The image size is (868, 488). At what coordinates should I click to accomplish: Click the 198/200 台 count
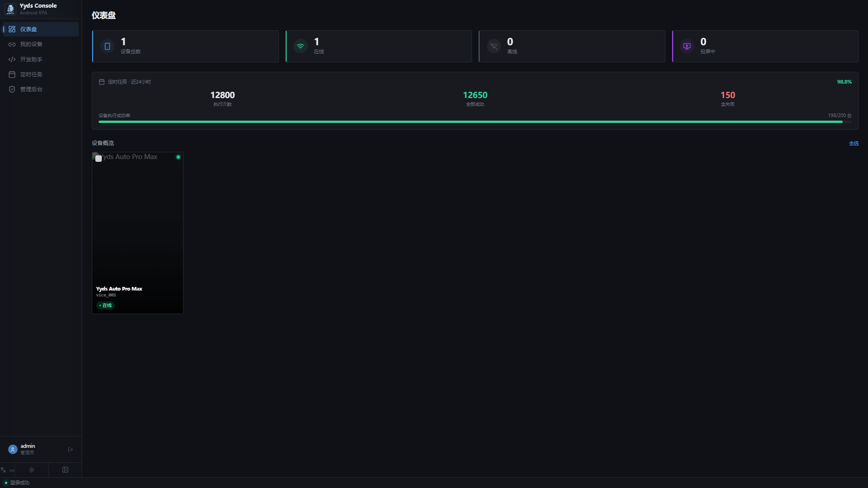pos(840,116)
